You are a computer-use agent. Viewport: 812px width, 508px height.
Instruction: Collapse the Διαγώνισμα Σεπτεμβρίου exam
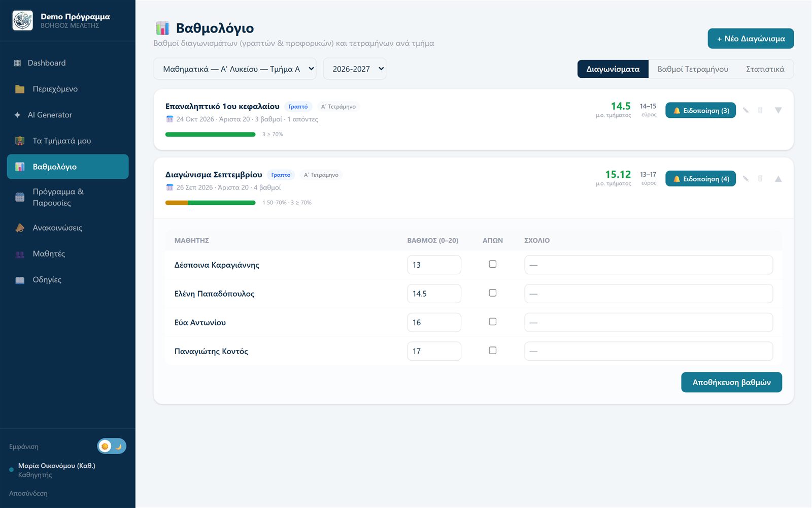(778, 179)
